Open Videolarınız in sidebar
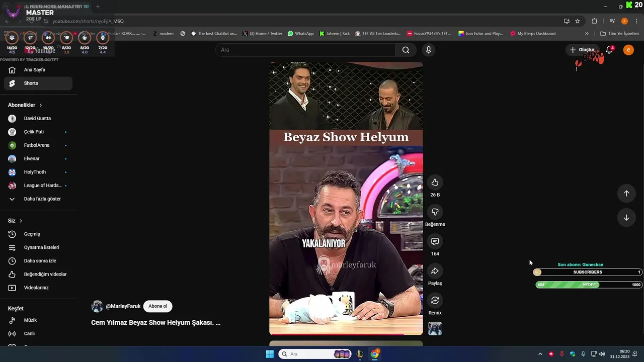The height and width of the screenshot is (362, 644). 38,288
